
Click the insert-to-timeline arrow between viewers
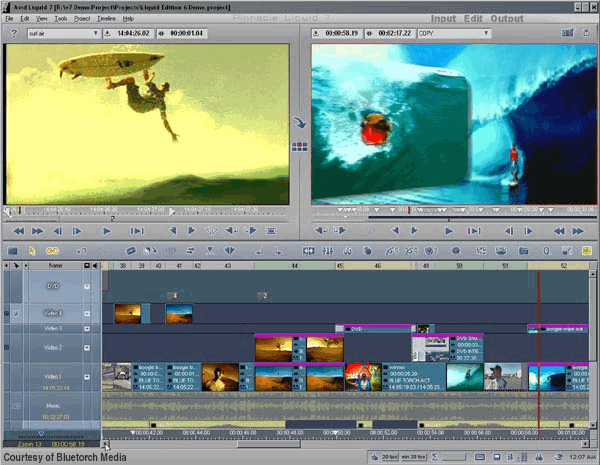(299, 124)
